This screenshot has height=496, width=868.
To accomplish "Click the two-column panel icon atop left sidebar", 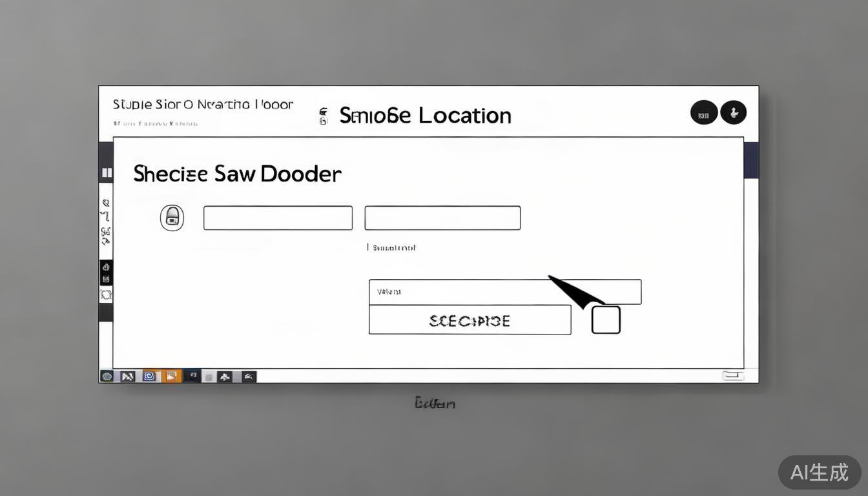I will coord(106,172).
